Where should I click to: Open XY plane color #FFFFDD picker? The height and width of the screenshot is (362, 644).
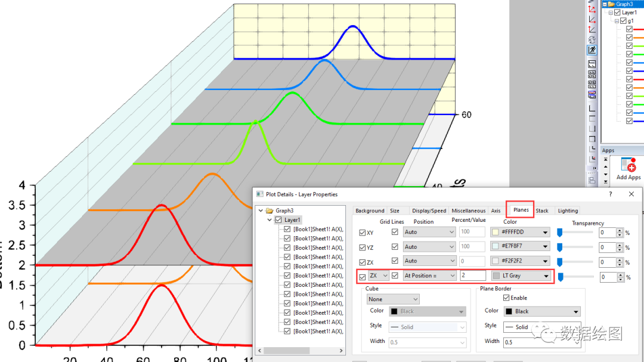coord(521,232)
